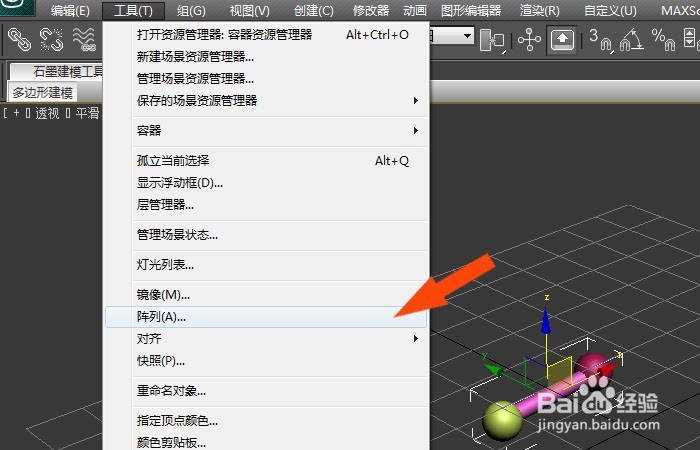The height and width of the screenshot is (450, 700).
Task: Choose 颜色剪贴板... menu entry
Action: 266,442
